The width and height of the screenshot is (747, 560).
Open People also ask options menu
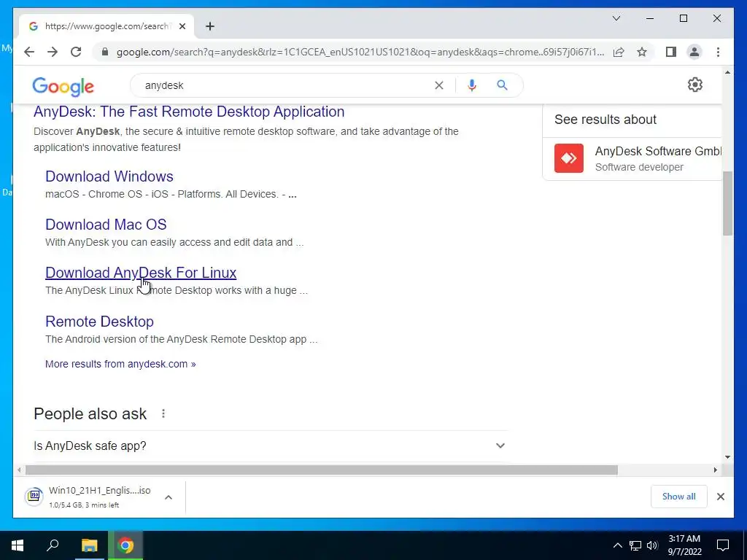[x=163, y=413]
